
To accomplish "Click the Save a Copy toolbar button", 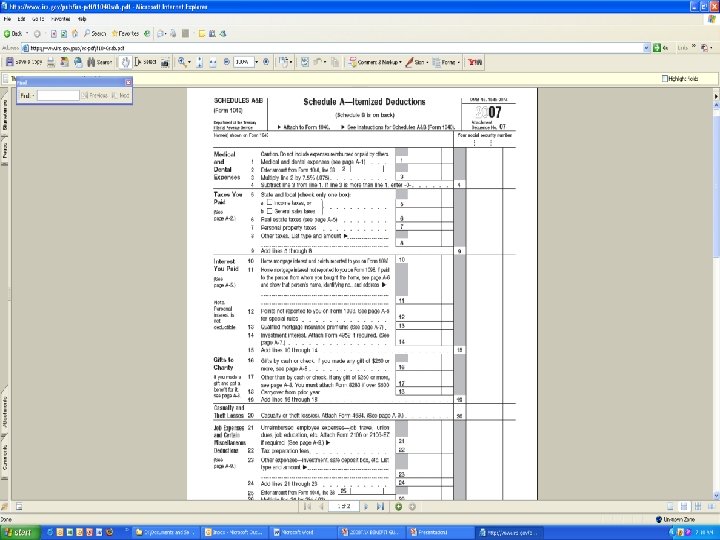I will tap(23, 62).
